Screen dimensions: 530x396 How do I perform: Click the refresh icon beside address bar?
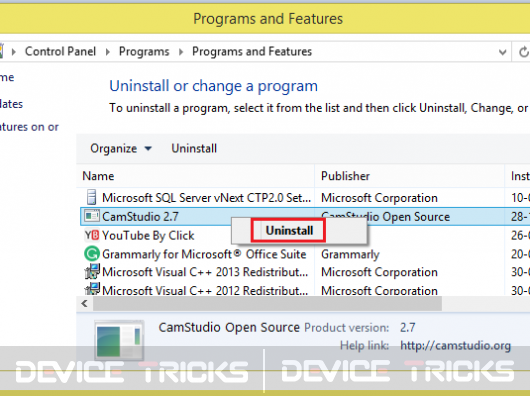(523, 52)
